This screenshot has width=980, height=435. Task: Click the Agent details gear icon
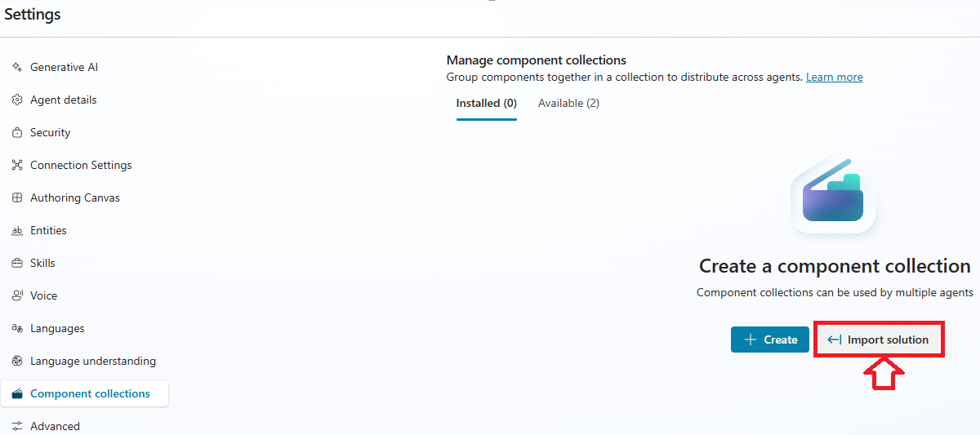click(16, 100)
